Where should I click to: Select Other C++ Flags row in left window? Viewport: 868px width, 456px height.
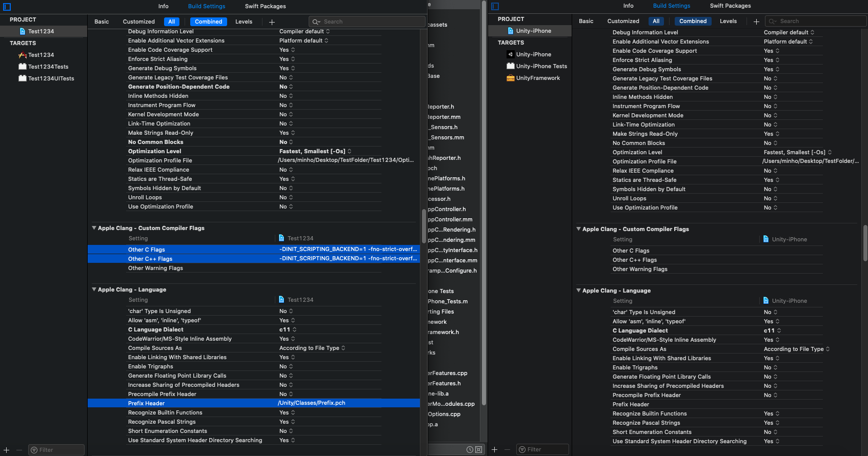(x=254, y=259)
